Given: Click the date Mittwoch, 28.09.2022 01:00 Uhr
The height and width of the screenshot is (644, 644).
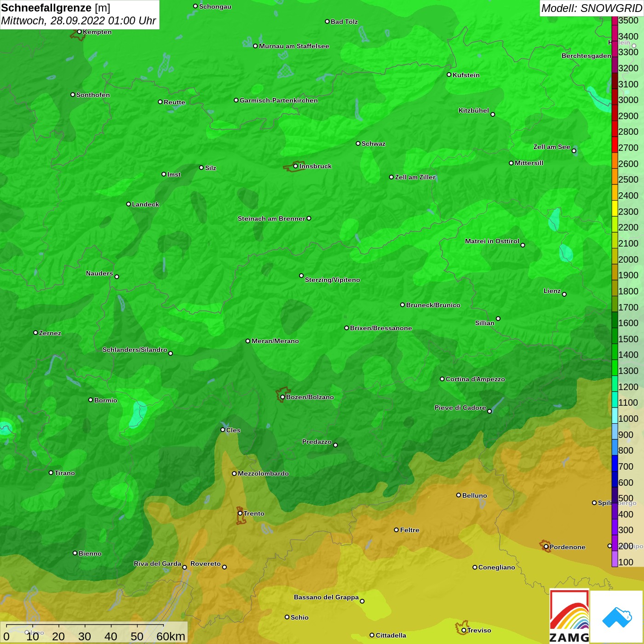Looking at the screenshot, I should point(79,21).
